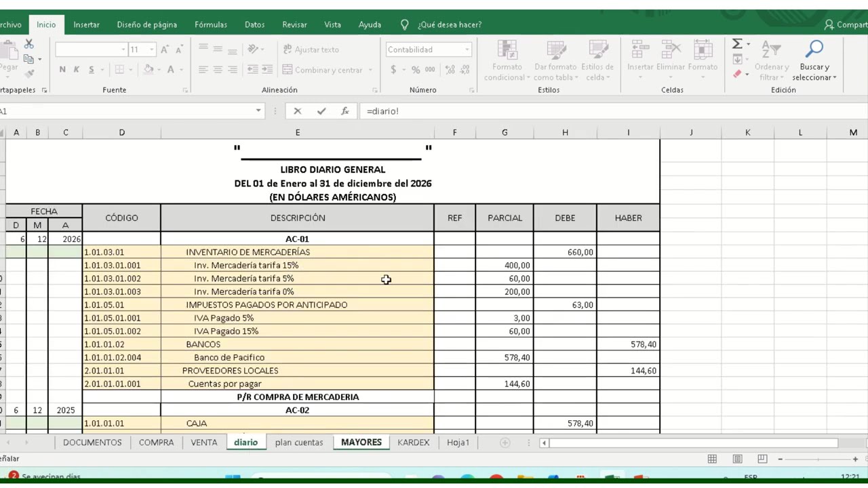
Task: Open the font size dropdown
Action: [x=152, y=49]
